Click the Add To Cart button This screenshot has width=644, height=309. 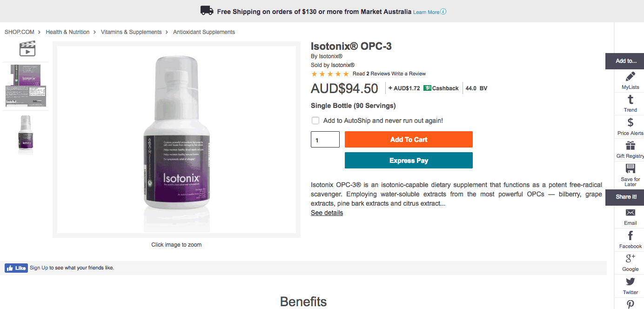409,140
